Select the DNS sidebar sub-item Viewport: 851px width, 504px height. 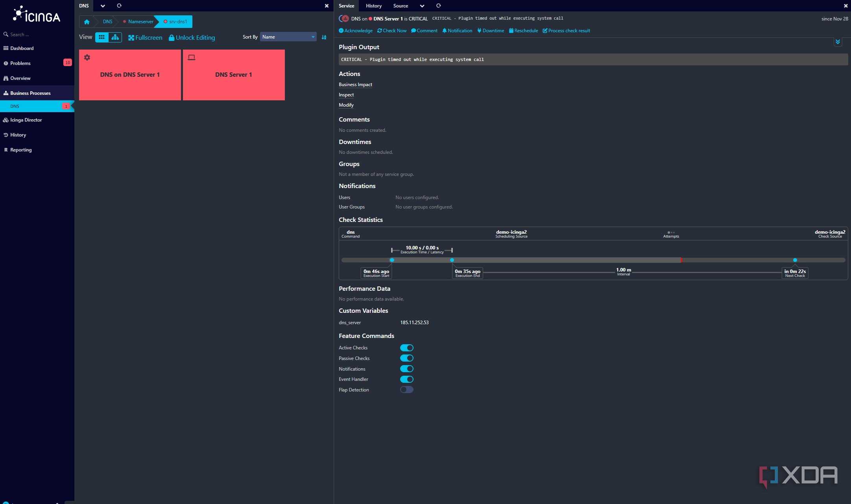tap(37, 106)
